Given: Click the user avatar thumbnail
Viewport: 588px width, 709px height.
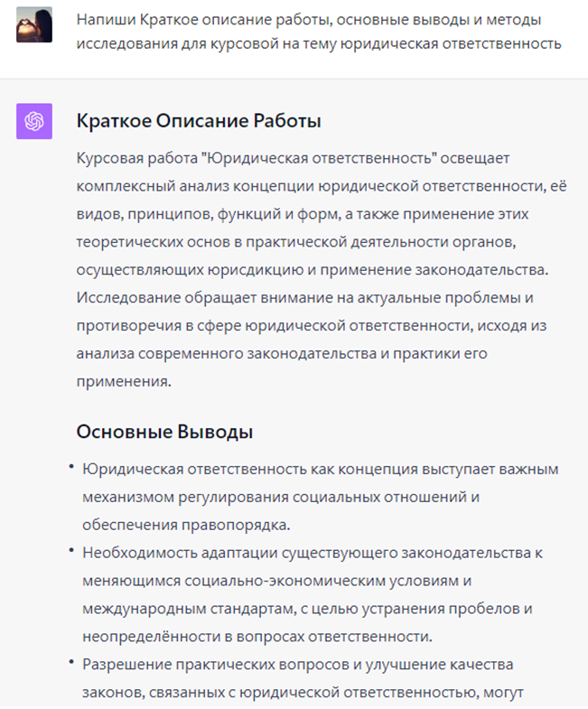Looking at the screenshot, I should coord(34,25).
